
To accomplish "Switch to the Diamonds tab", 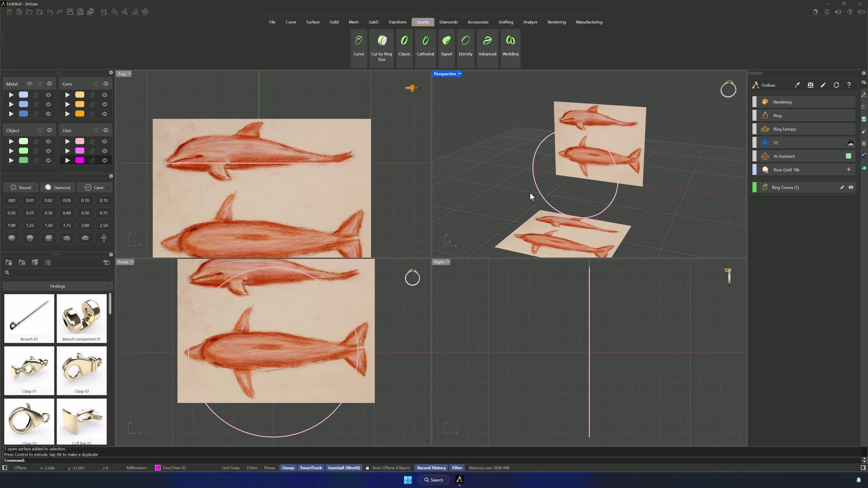I will coord(449,22).
